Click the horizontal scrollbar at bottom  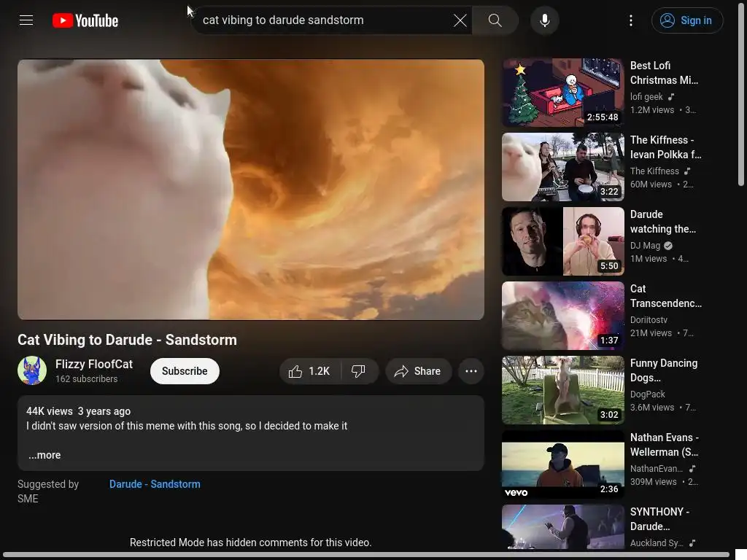366,555
